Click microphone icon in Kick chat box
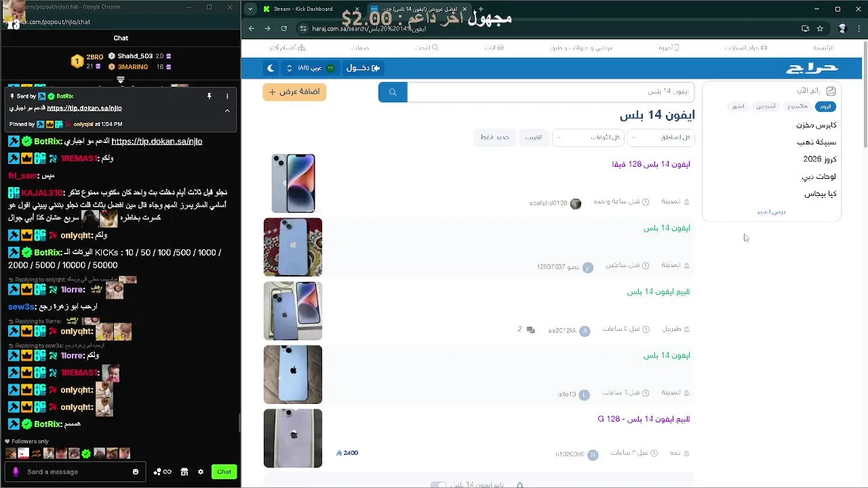 pyautogui.click(x=16, y=472)
